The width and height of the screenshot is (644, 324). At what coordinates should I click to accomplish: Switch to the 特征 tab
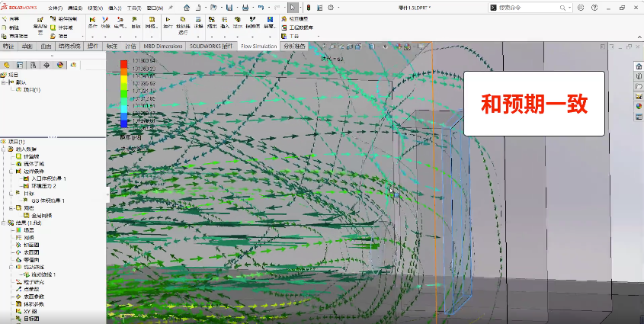pos(8,46)
